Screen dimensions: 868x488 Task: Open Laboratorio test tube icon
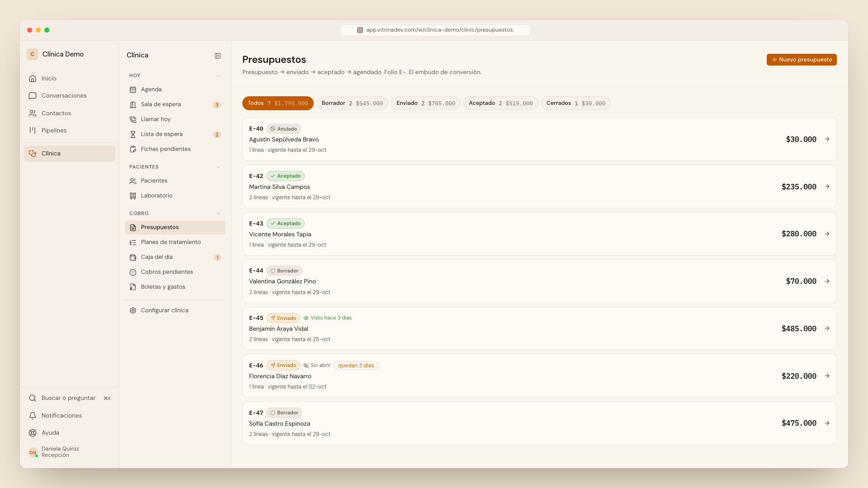[133, 196]
